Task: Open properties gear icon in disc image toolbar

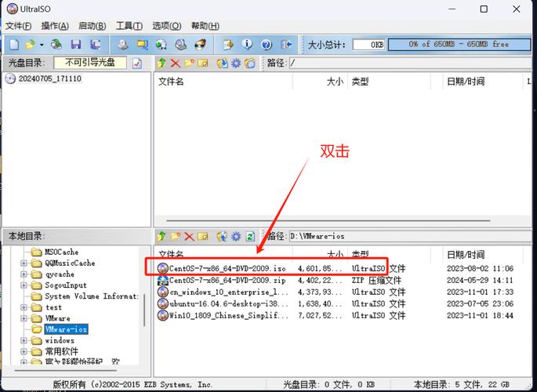Action: coord(236,63)
